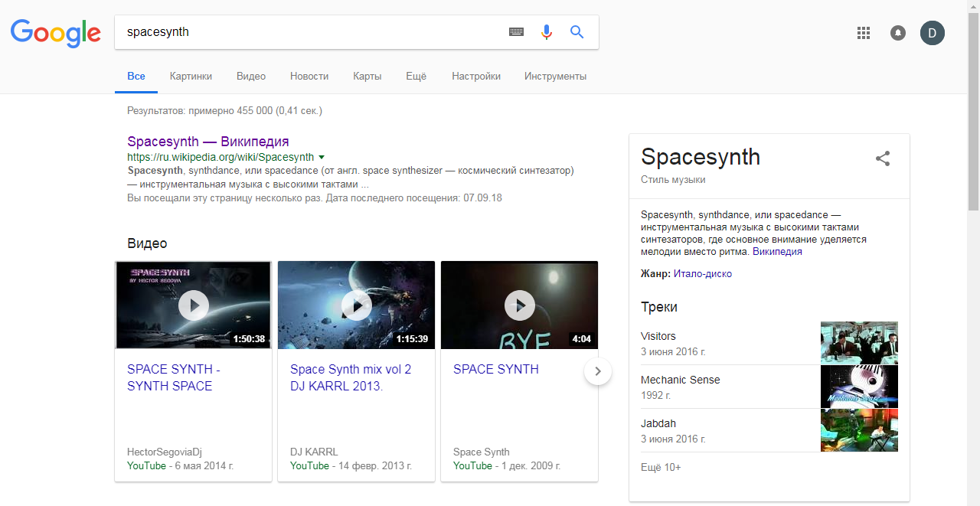
Task: Expand the Wikipedia result URL dropdown arrow
Action: click(322, 157)
